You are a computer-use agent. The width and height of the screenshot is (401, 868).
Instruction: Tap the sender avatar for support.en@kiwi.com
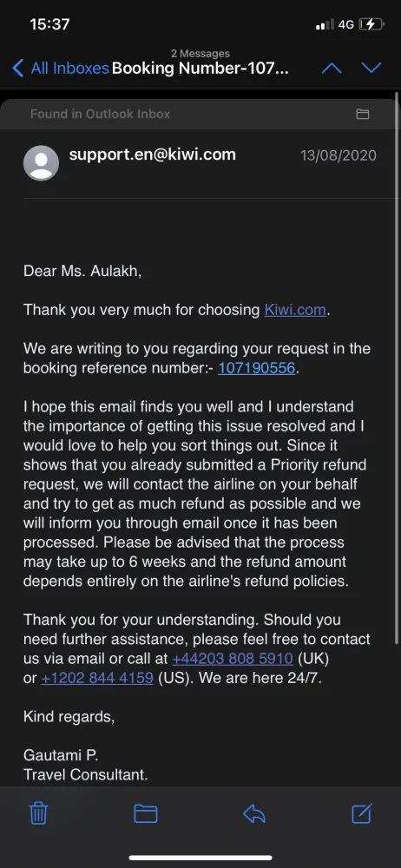[41, 163]
